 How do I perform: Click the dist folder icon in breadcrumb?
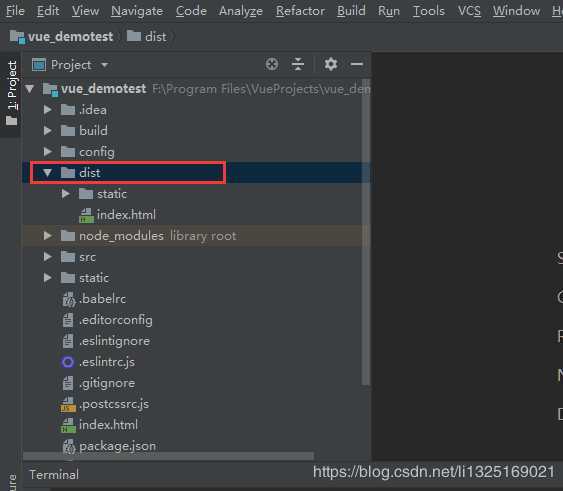pyautogui.click(x=134, y=36)
